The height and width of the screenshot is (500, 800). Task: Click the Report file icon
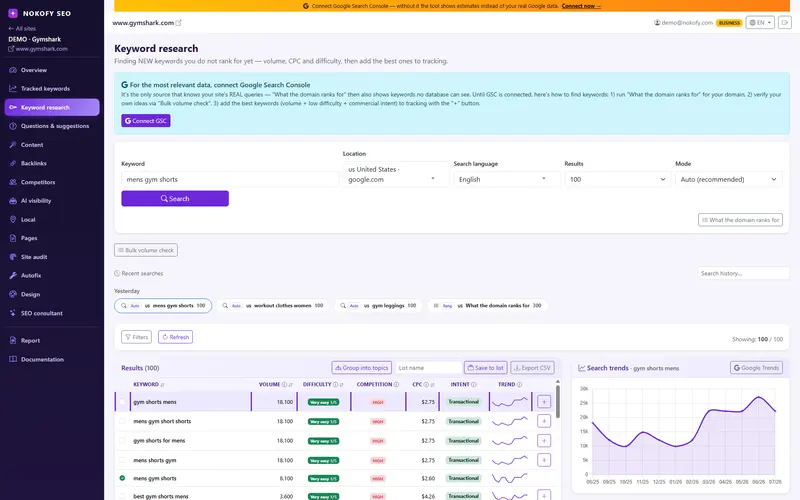[x=13, y=340]
